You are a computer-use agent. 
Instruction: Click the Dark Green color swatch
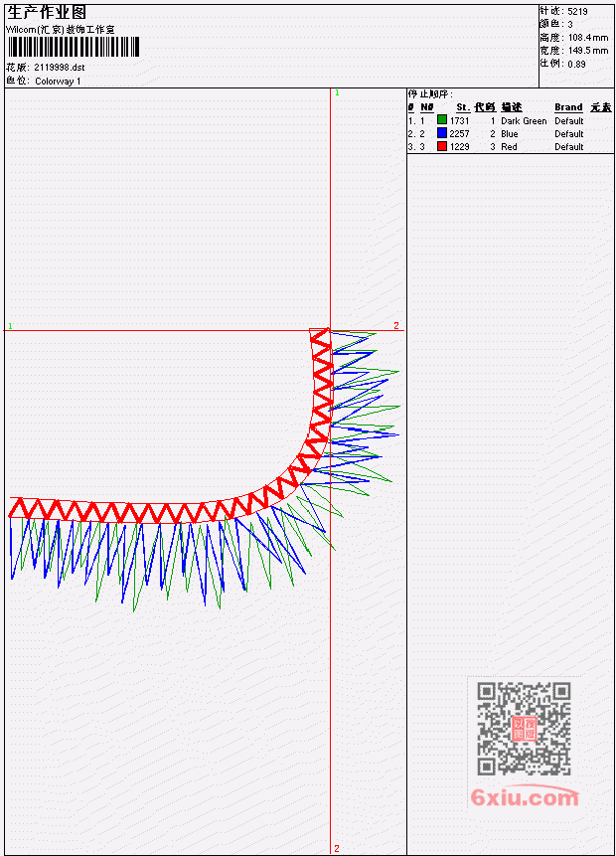[x=442, y=120]
